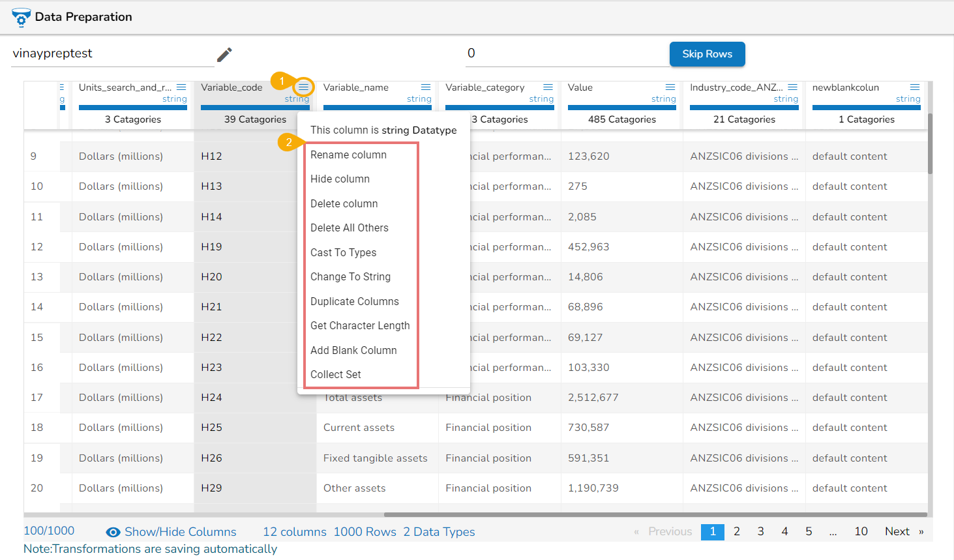Screen dimensions: 954x560
Task: Click the Data Preparation logo icon
Action: click(x=21, y=17)
